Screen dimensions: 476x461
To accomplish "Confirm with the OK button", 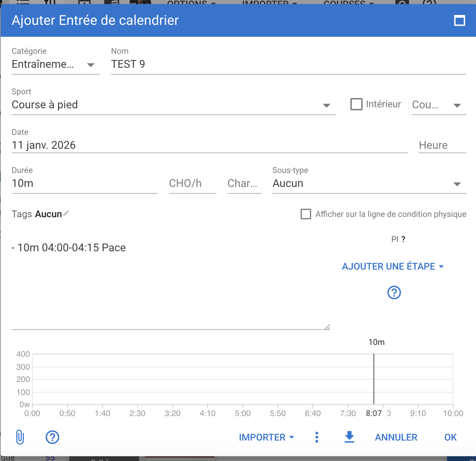I will [450, 437].
